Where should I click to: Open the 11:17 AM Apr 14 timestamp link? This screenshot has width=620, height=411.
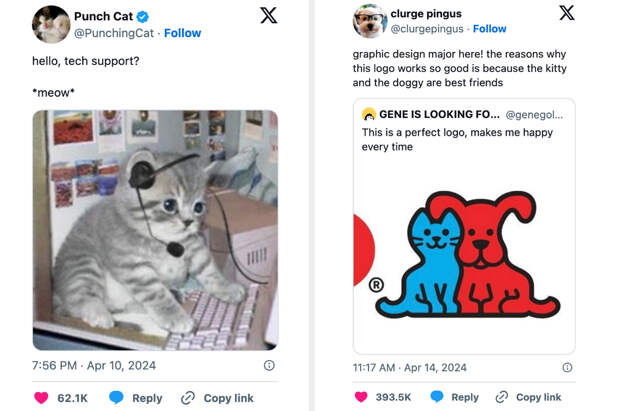(409, 367)
